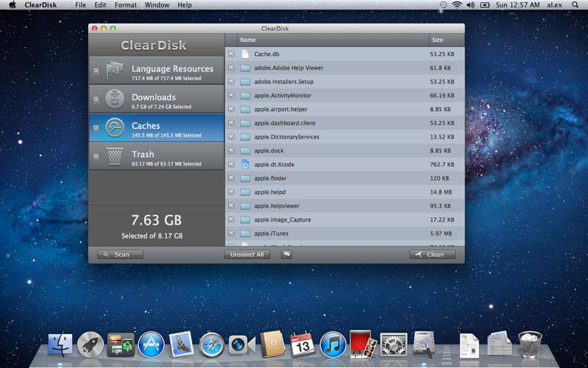588x368 pixels.
Task: Open Safari compass icon in dock
Action: 211,344
